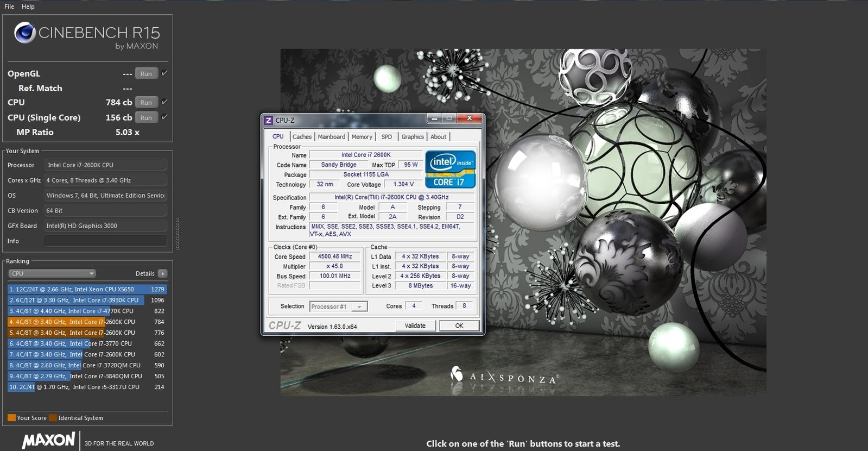Toggle the OpenGL test checkmark
Viewport: 868px width, 451px height.
click(x=164, y=73)
